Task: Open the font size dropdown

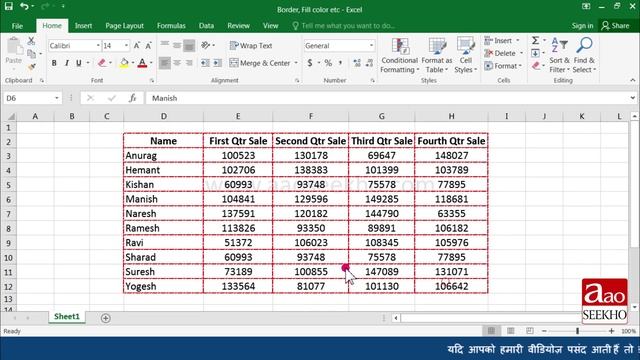Action: click(x=126, y=45)
